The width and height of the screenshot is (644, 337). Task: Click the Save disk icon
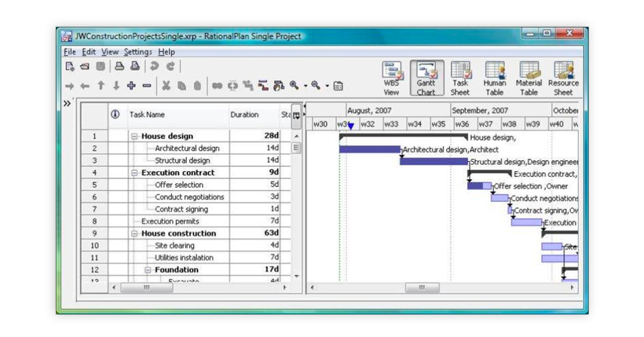click(x=100, y=67)
